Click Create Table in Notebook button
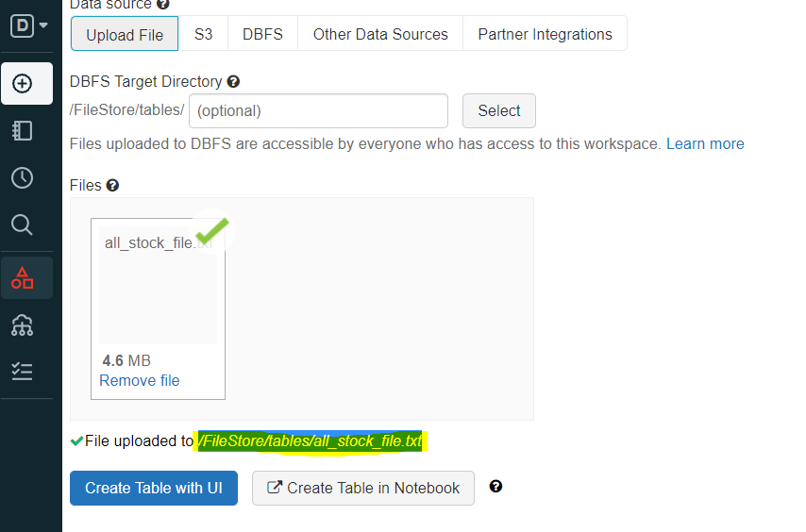Viewport: 806px width, 532px height. click(363, 489)
